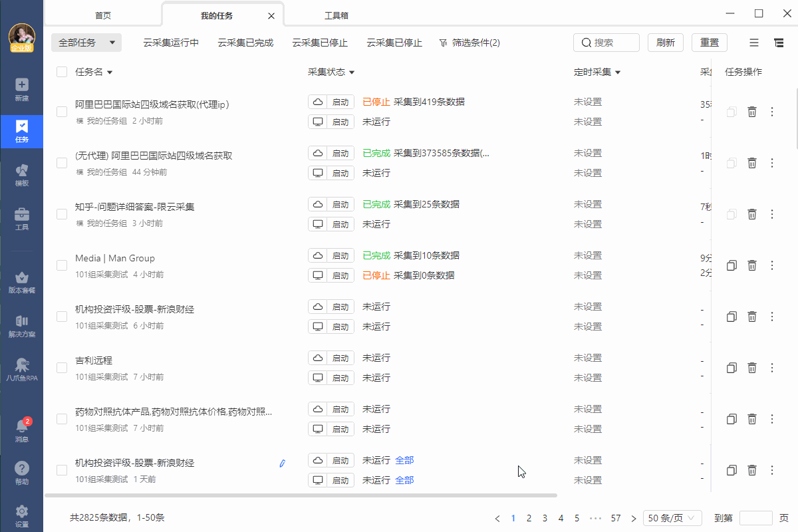
Task: Expand the 全部任务 dropdown
Action: [x=86, y=43]
